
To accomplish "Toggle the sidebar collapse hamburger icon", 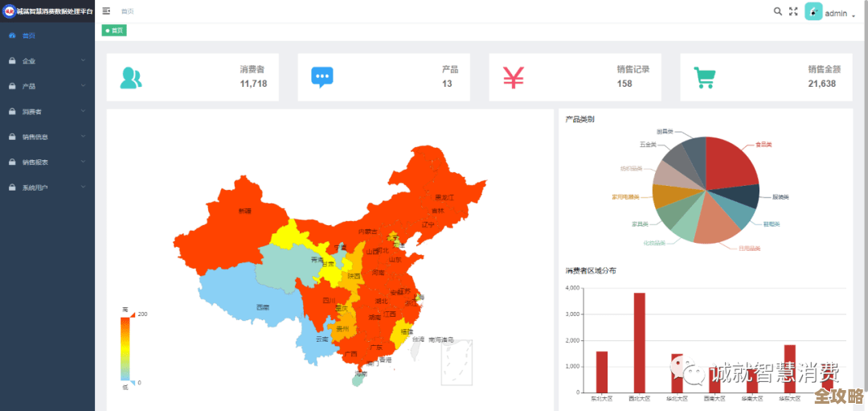I will [x=106, y=11].
